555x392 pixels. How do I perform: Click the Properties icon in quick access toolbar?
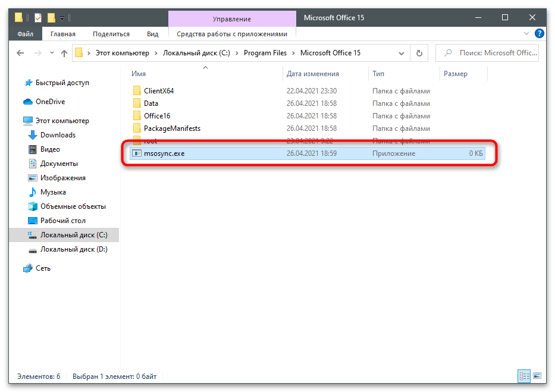pos(38,17)
